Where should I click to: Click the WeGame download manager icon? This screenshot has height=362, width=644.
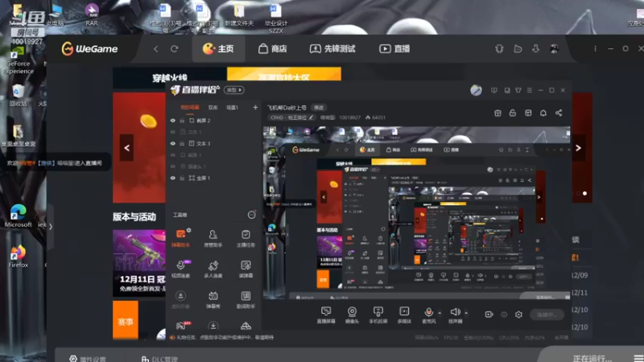click(x=535, y=49)
